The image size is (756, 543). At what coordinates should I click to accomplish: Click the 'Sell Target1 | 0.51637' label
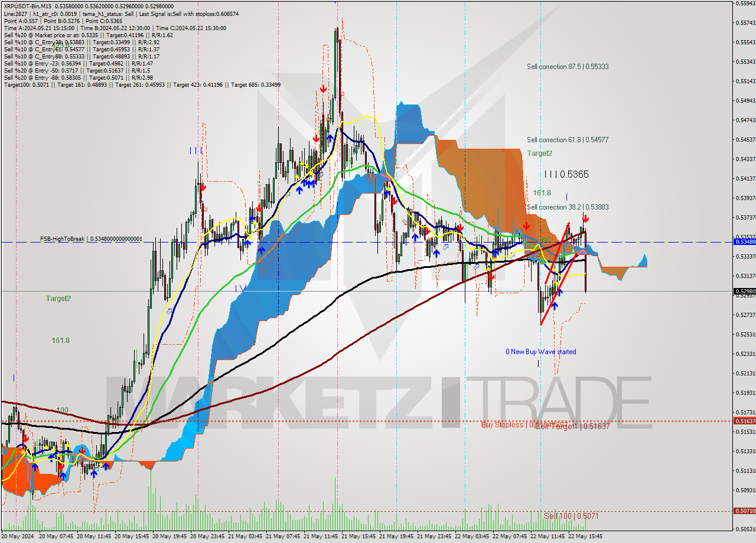pos(572,426)
